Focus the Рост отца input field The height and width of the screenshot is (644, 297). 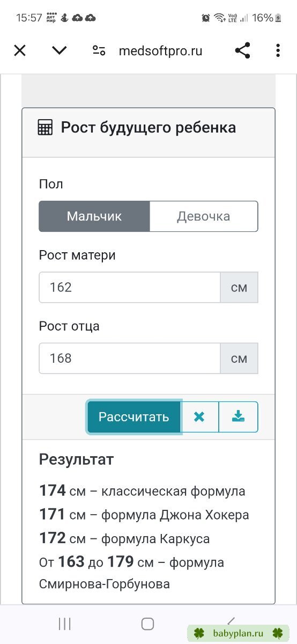point(130,358)
